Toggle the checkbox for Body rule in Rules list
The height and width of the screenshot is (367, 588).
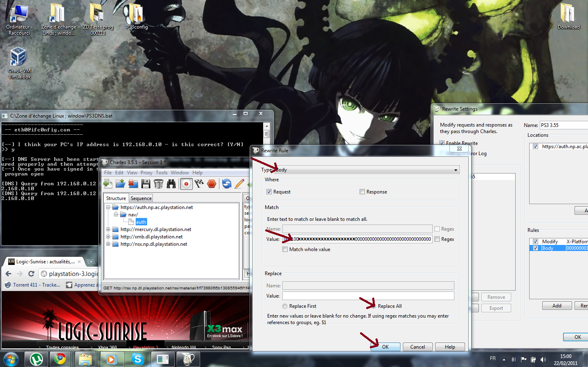point(535,248)
